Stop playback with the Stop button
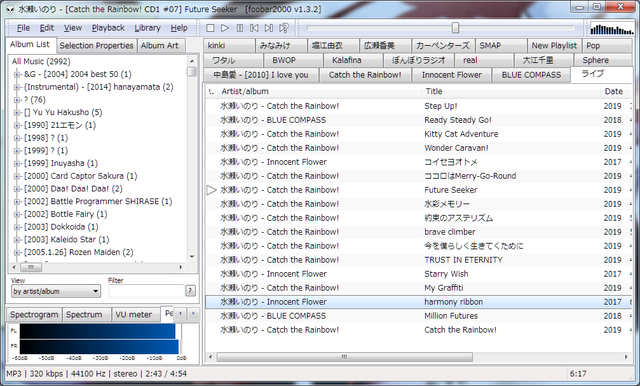This screenshot has height=386, width=640. click(x=210, y=28)
